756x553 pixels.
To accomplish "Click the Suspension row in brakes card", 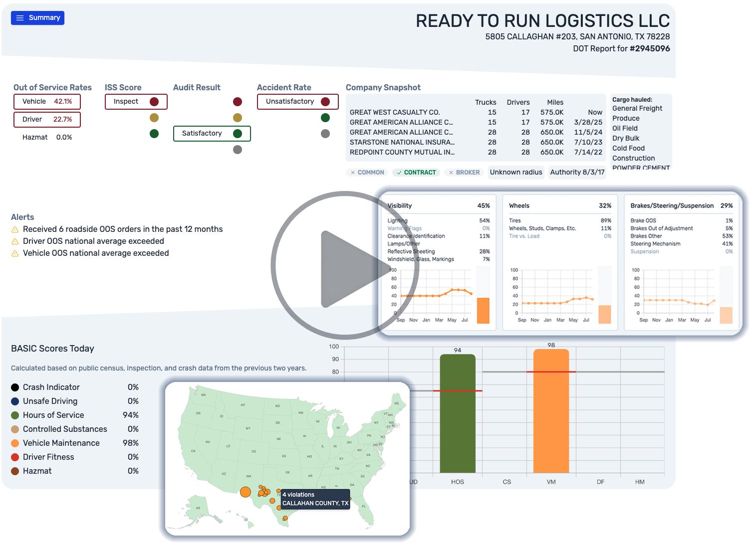I will point(682,252).
